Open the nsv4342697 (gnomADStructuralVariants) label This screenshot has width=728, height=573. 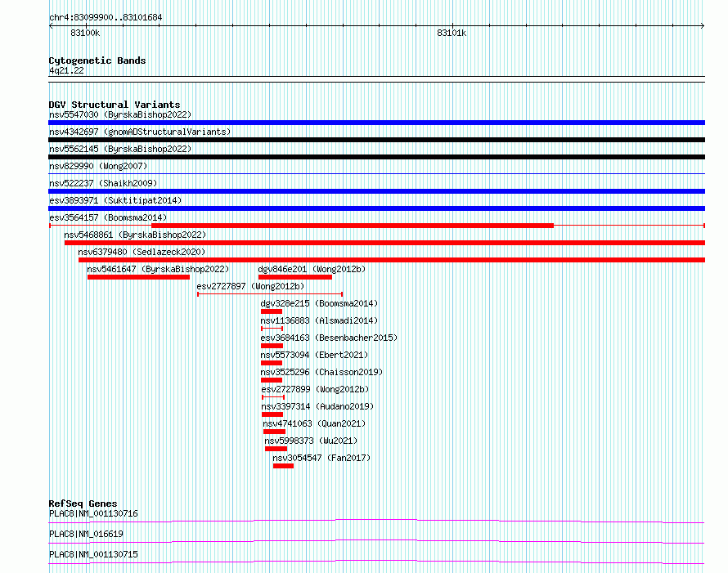(x=140, y=132)
